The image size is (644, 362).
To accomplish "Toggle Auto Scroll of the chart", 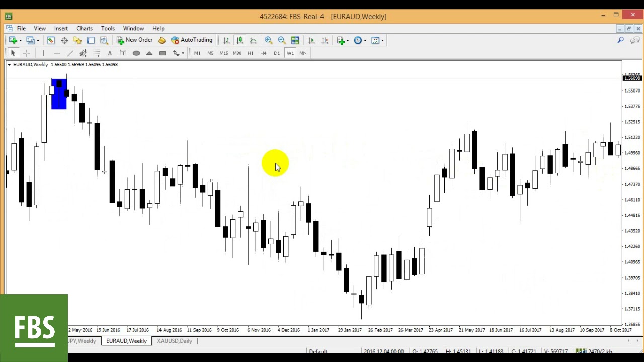I will click(x=311, y=40).
